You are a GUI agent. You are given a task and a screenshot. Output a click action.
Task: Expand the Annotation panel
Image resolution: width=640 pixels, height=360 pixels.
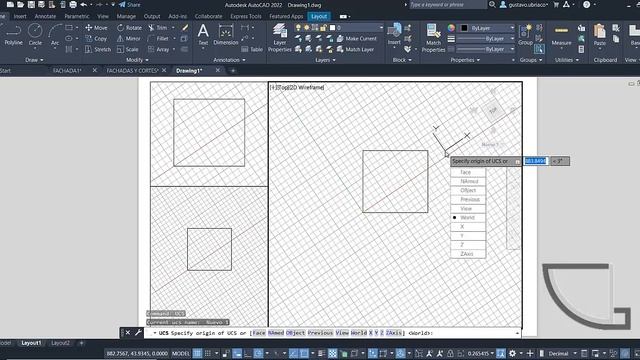point(229,60)
